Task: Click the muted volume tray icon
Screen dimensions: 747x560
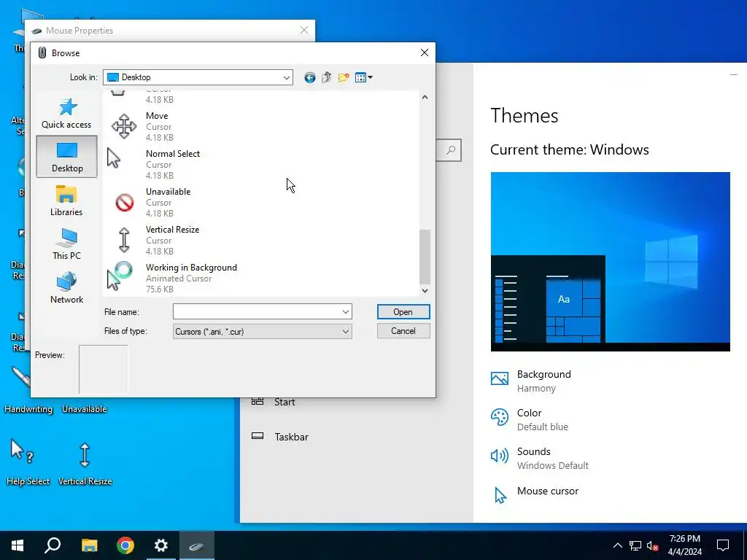Action: click(653, 545)
